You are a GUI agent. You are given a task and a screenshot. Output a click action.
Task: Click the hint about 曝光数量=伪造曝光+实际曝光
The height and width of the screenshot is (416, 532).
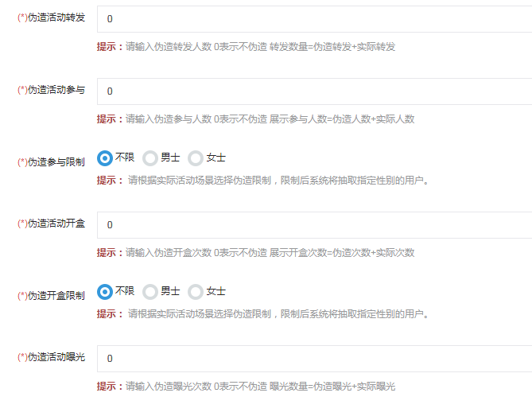pos(246,387)
